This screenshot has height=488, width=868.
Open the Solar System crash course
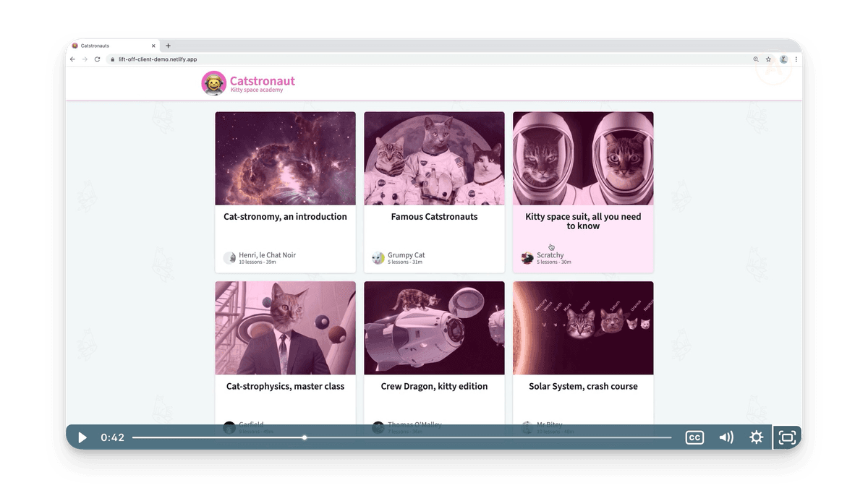pyautogui.click(x=583, y=328)
